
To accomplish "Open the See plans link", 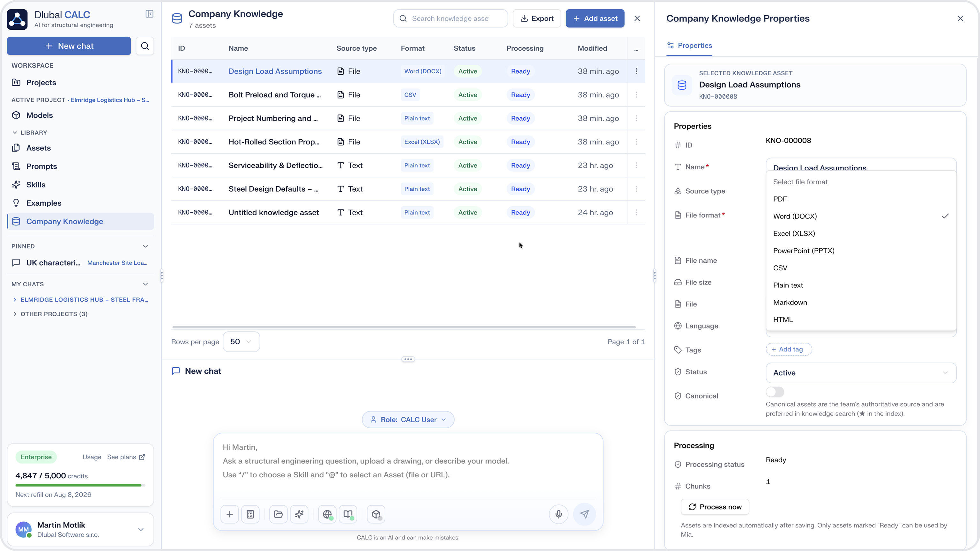I will [126, 457].
